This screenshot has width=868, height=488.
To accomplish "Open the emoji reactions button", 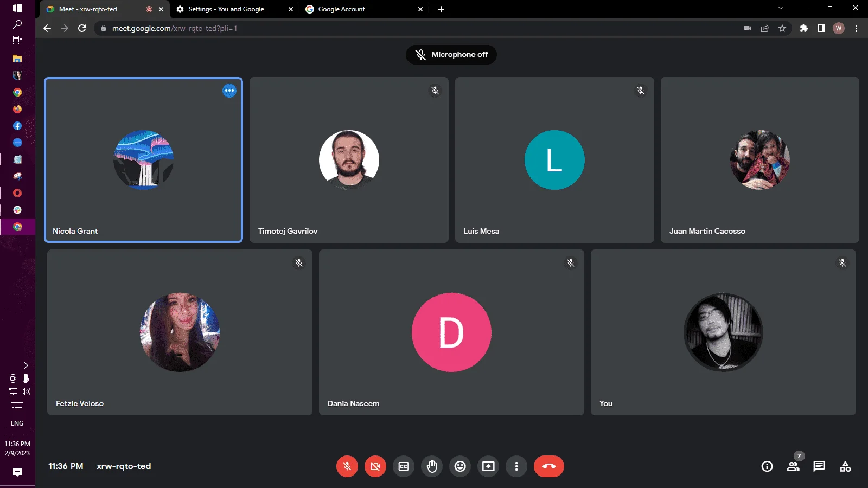I will click(x=460, y=466).
